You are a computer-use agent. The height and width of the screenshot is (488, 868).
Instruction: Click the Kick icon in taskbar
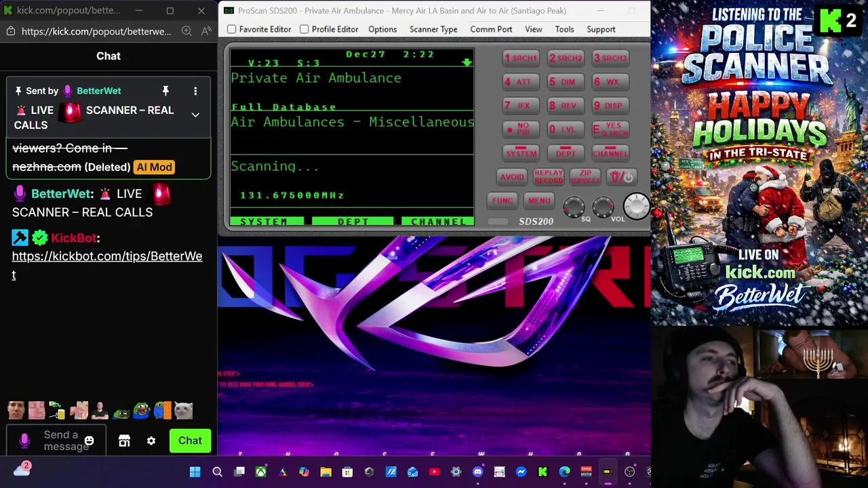coord(543,472)
